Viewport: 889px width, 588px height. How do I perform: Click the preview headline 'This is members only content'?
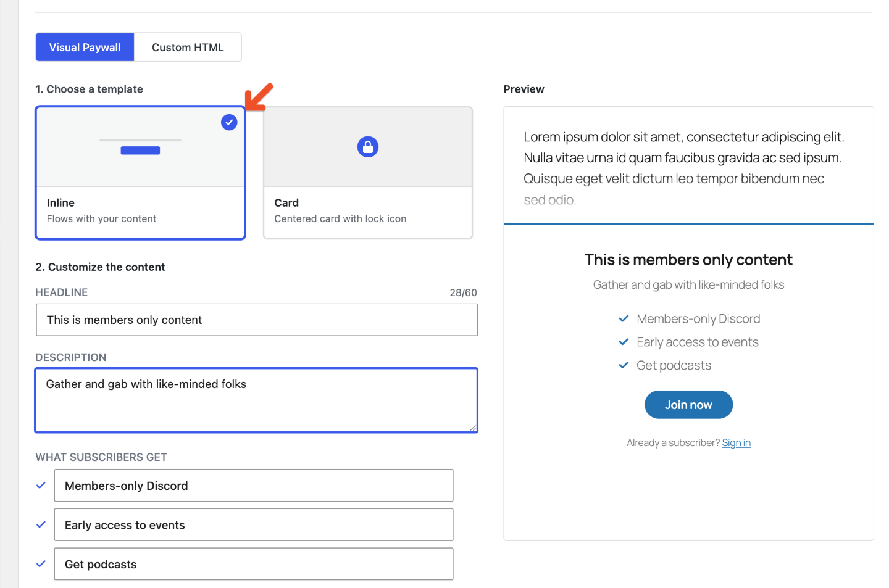(688, 260)
